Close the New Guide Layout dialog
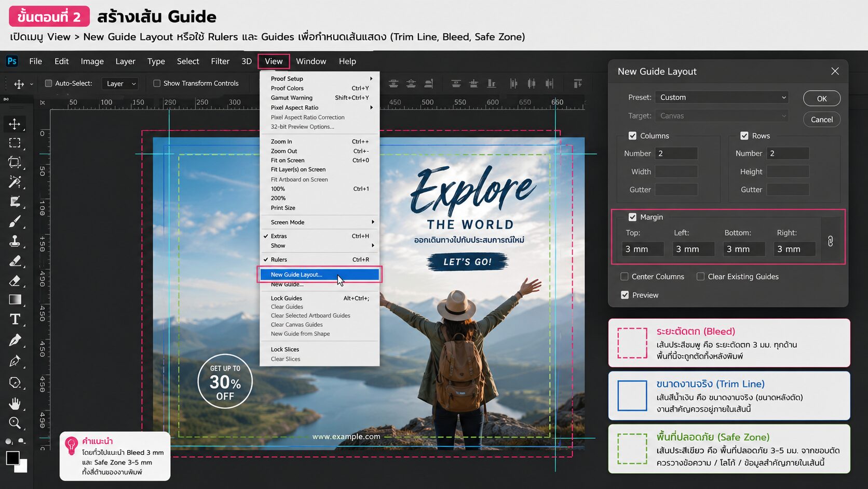The width and height of the screenshot is (868, 489). (x=835, y=71)
